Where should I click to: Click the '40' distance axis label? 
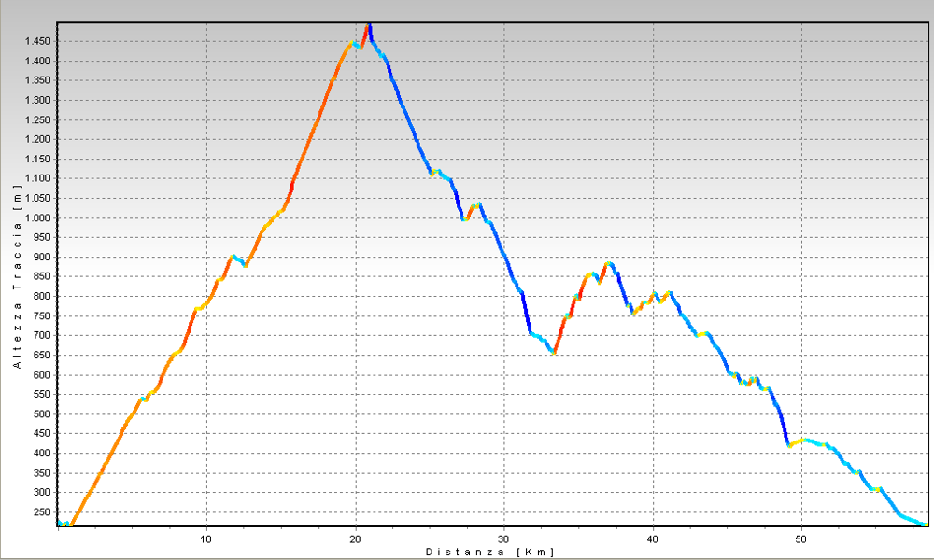653,539
